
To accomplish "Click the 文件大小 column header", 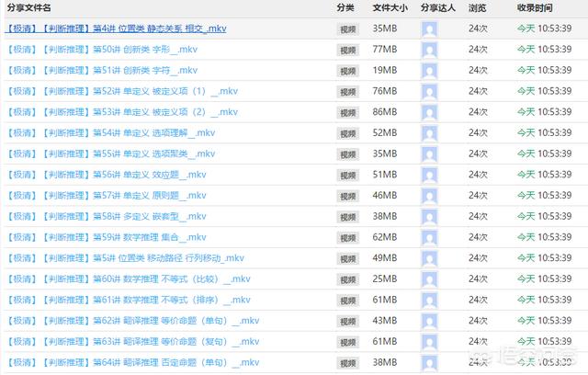I will [390, 8].
